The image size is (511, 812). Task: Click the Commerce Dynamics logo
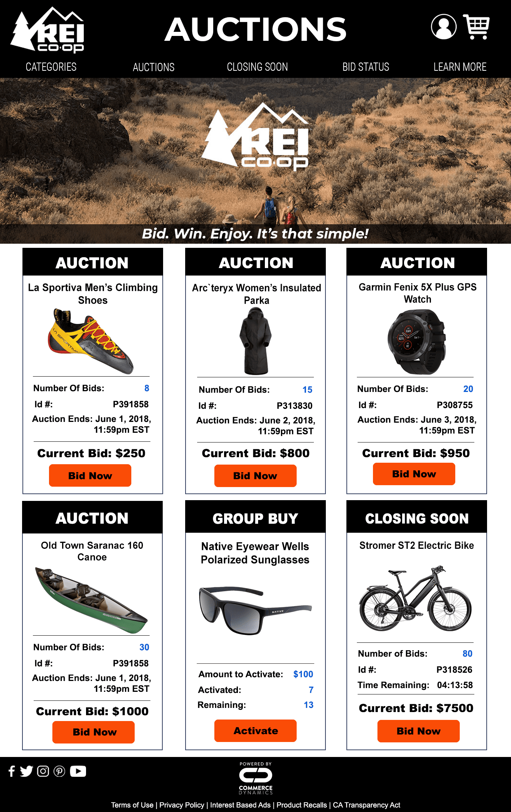pyautogui.click(x=256, y=778)
